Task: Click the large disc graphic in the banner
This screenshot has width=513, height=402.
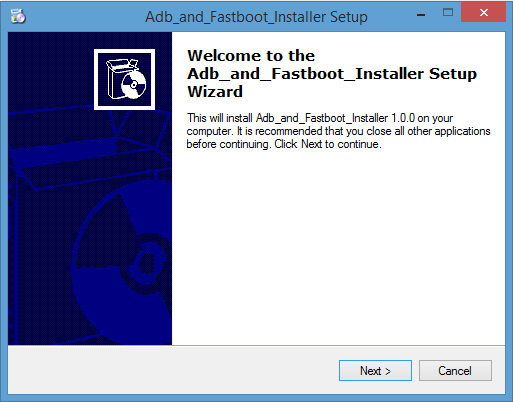Action: pyautogui.click(x=127, y=263)
